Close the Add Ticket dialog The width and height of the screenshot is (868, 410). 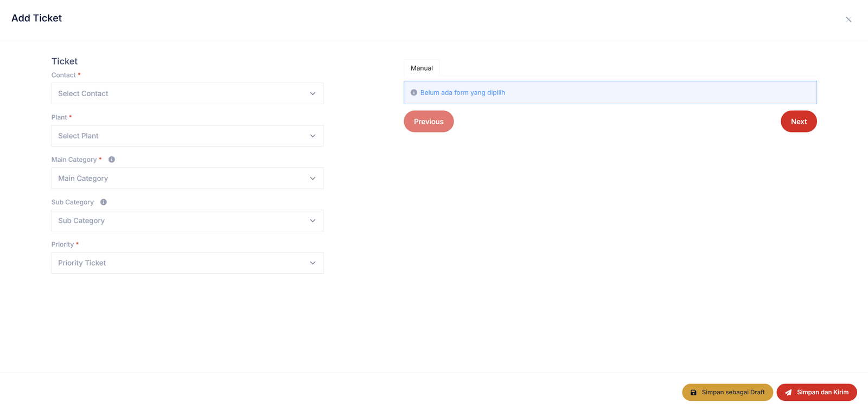848,20
